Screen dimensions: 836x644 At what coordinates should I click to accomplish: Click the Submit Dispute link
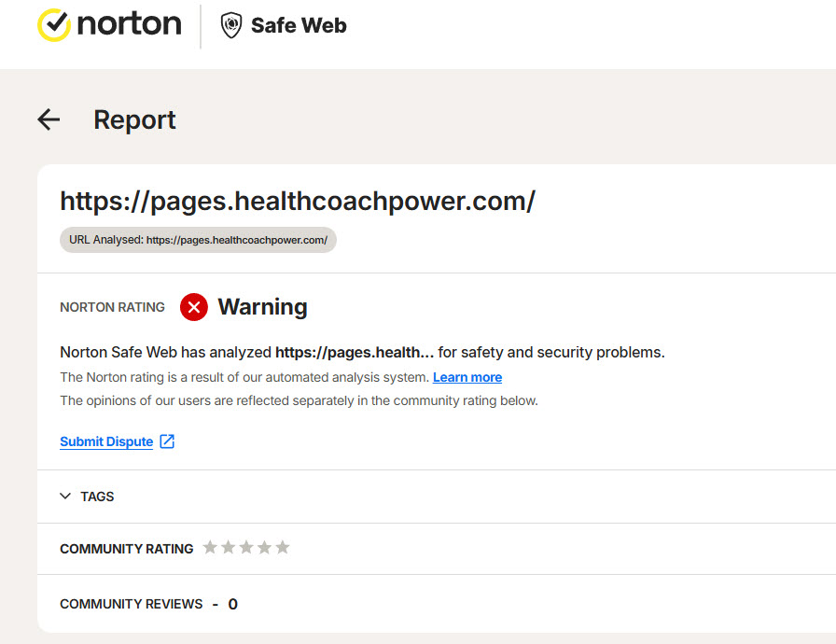click(106, 441)
